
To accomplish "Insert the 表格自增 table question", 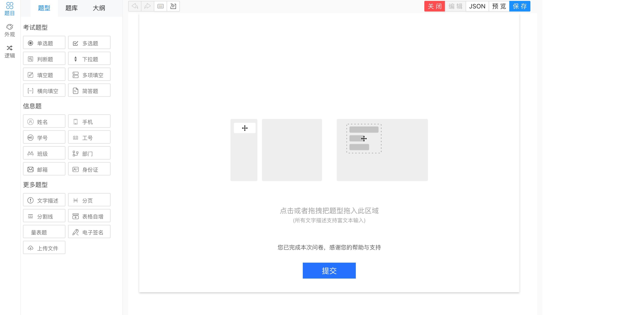I will (89, 216).
